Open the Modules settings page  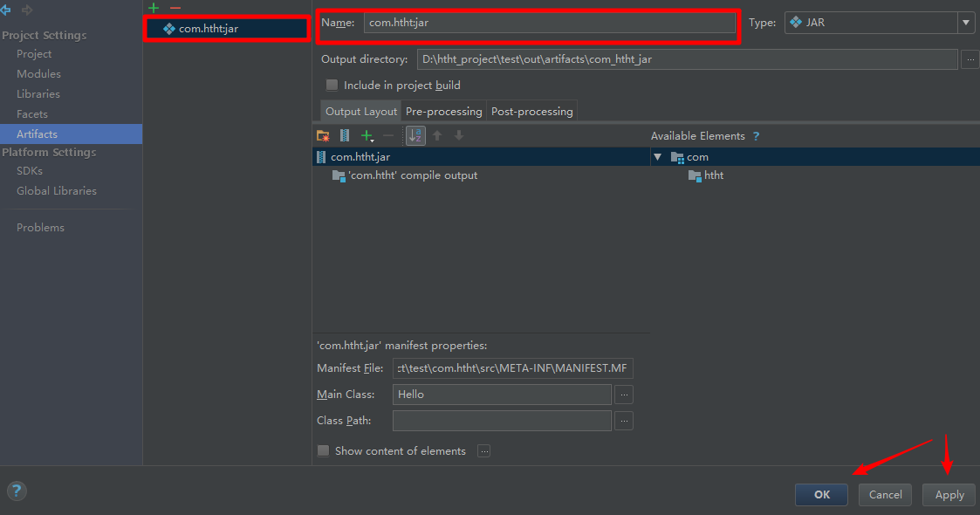(x=38, y=73)
